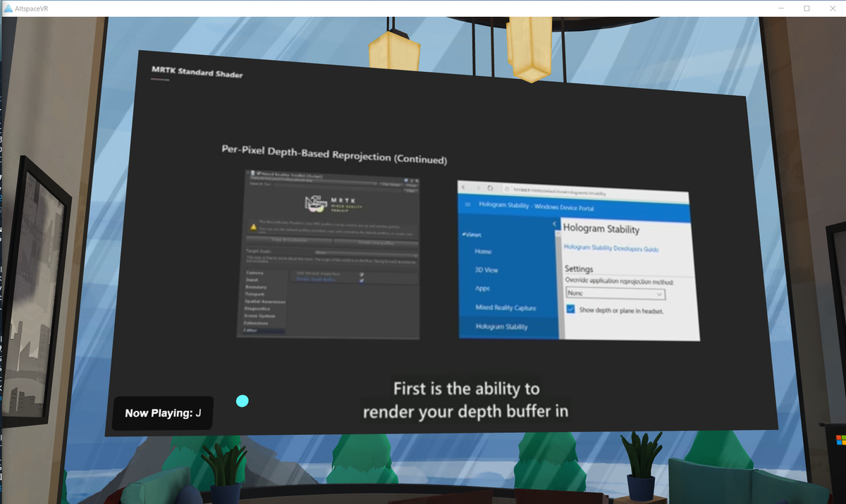
Task: Click the Settings heading in Device Portal
Action: [579, 269]
